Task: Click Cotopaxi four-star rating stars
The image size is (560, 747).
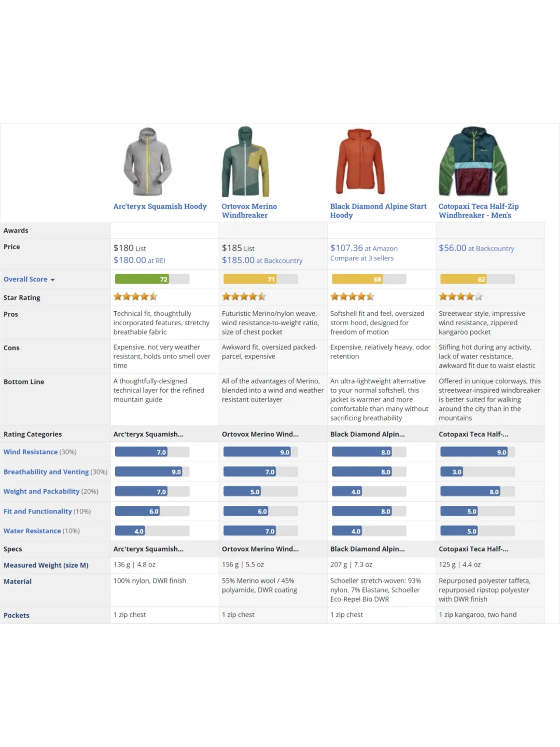Action: point(460,297)
